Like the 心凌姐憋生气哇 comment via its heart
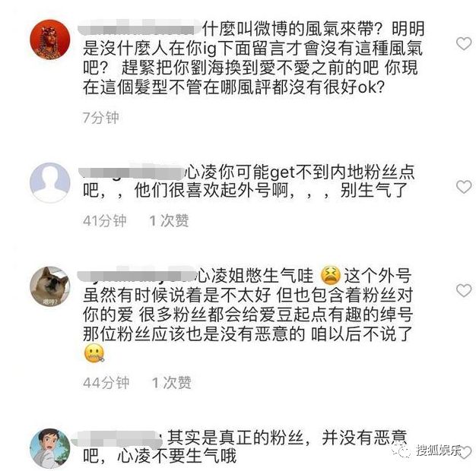 point(464,290)
